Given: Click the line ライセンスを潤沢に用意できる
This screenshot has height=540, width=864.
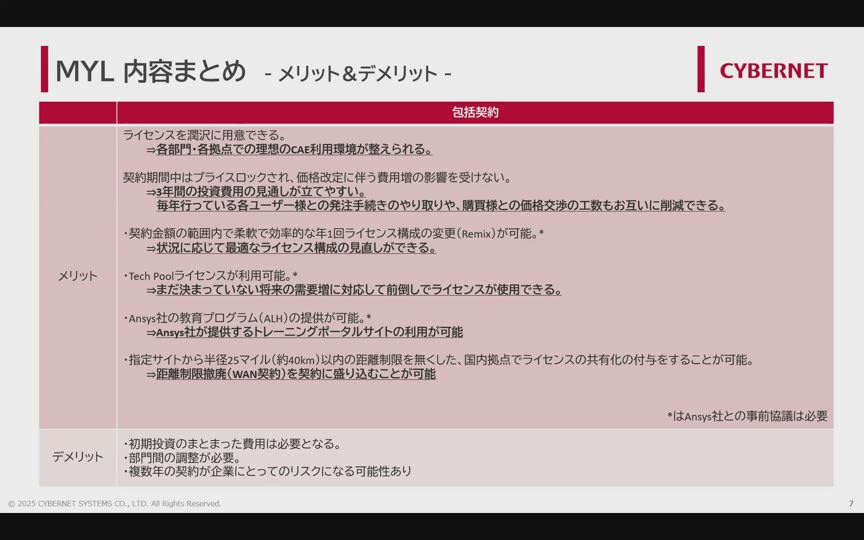Looking at the screenshot, I should pos(205,135).
